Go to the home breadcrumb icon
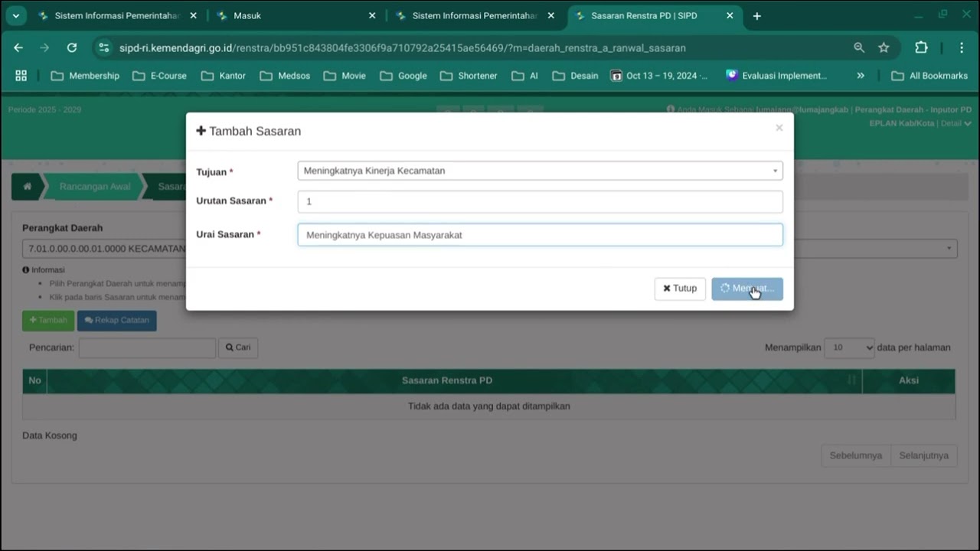 coord(28,187)
